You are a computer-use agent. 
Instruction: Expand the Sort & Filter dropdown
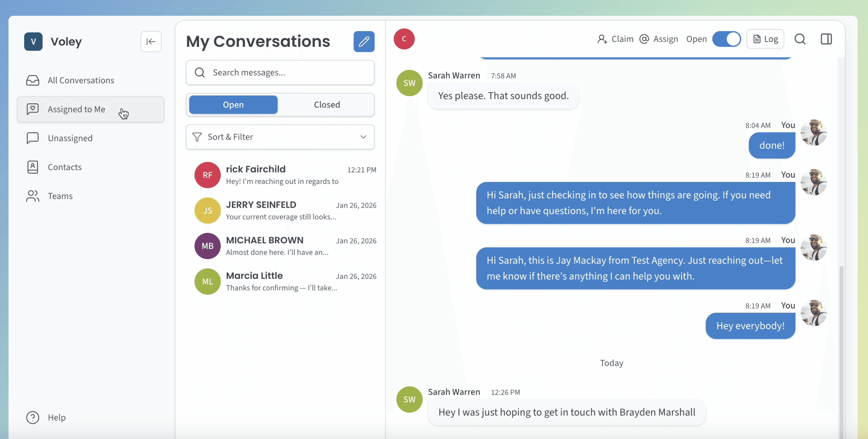point(280,137)
